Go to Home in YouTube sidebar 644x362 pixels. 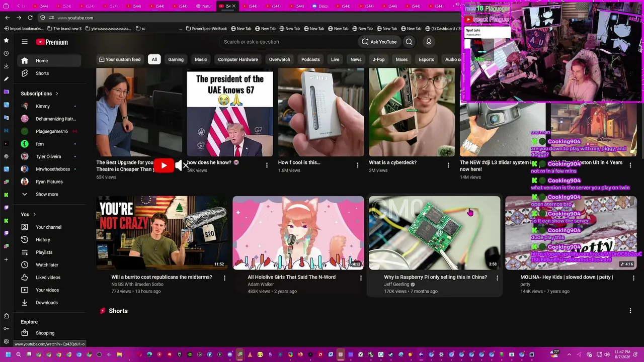[49, 61]
